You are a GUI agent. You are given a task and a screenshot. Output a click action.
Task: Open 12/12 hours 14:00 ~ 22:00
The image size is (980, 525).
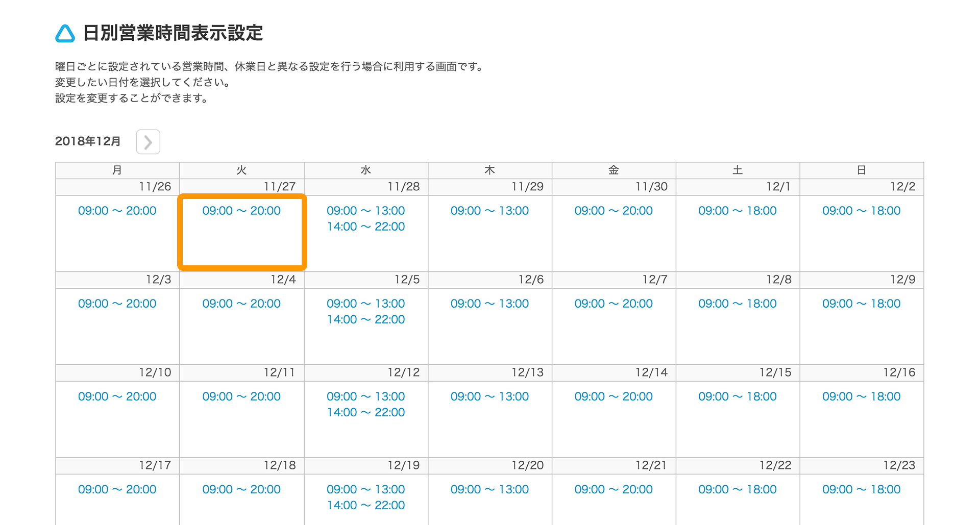click(x=366, y=412)
